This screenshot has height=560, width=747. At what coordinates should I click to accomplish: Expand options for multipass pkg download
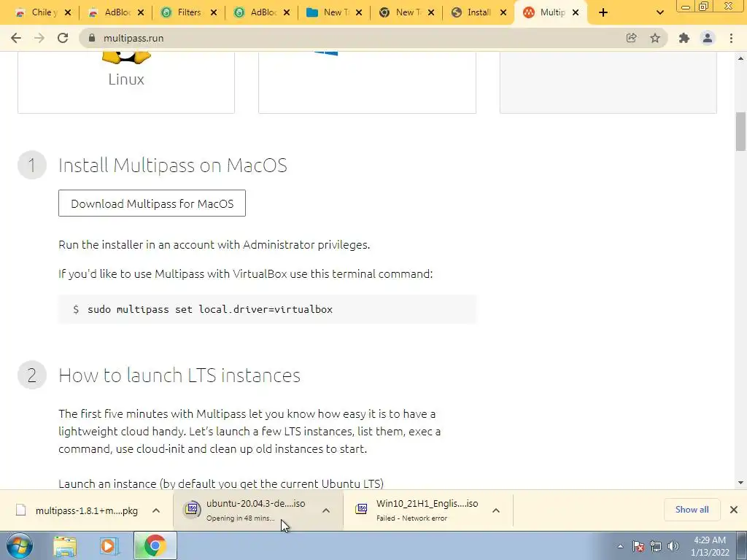(x=156, y=510)
